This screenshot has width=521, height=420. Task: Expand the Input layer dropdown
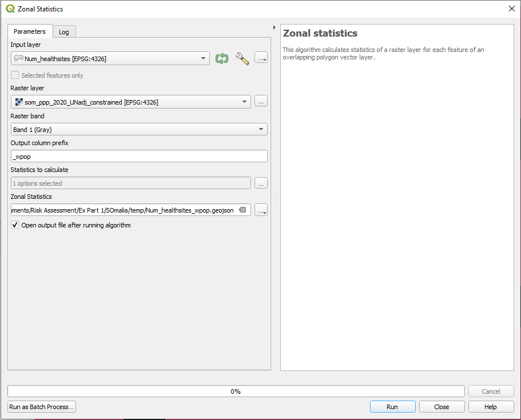(x=204, y=58)
